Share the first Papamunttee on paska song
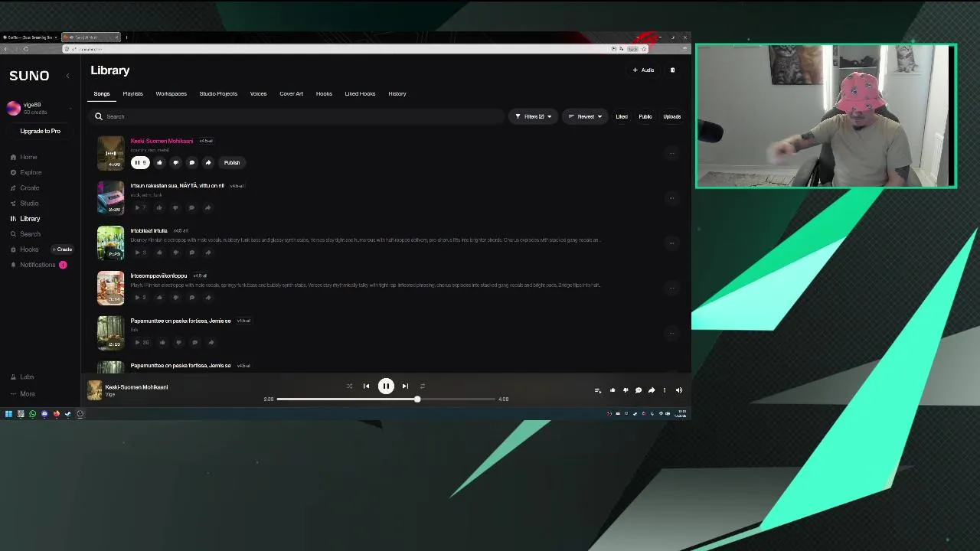The height and width of the screenshot is (551, 980). coord(211,342)
